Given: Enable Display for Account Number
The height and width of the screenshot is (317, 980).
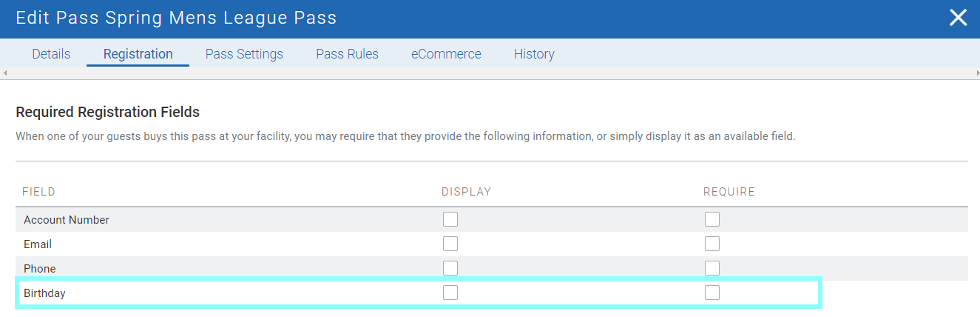Looking at the screenshot, I should [450, 219].
